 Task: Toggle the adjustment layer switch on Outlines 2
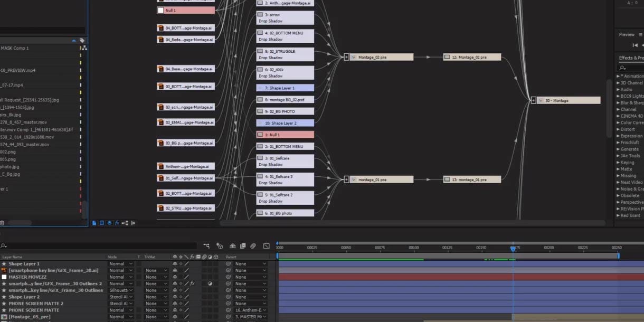pyautogui.click(x=210, y=284)
